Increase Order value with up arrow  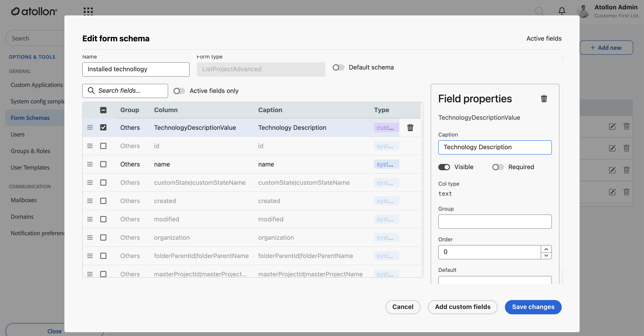pyautogui.click(x=546, y=249)
